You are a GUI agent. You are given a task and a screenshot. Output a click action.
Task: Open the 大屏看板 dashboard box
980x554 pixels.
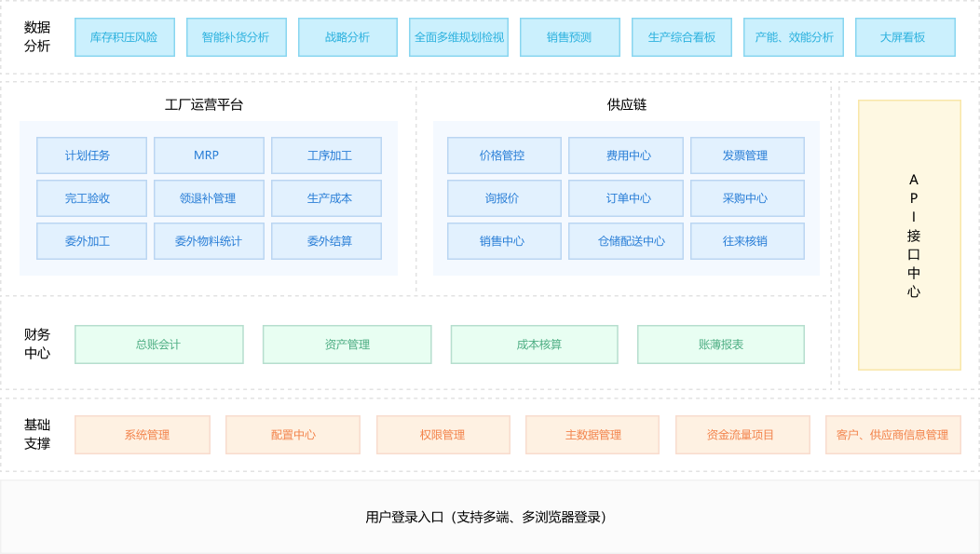pos(905,37)
